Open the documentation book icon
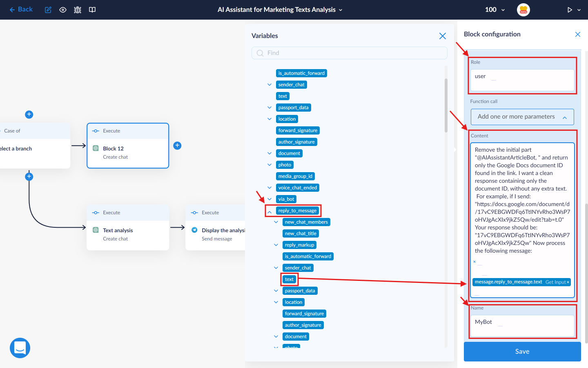588x368 pixels. coord(92,10)
